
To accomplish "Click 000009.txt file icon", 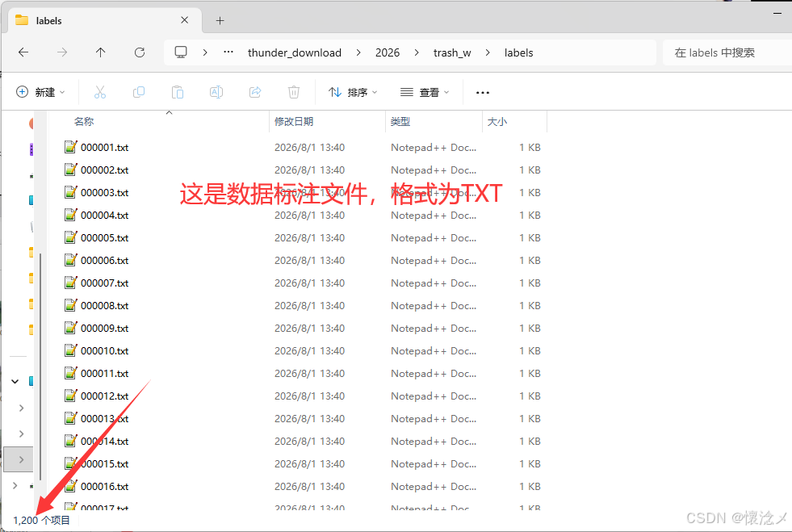I will 71,328.
